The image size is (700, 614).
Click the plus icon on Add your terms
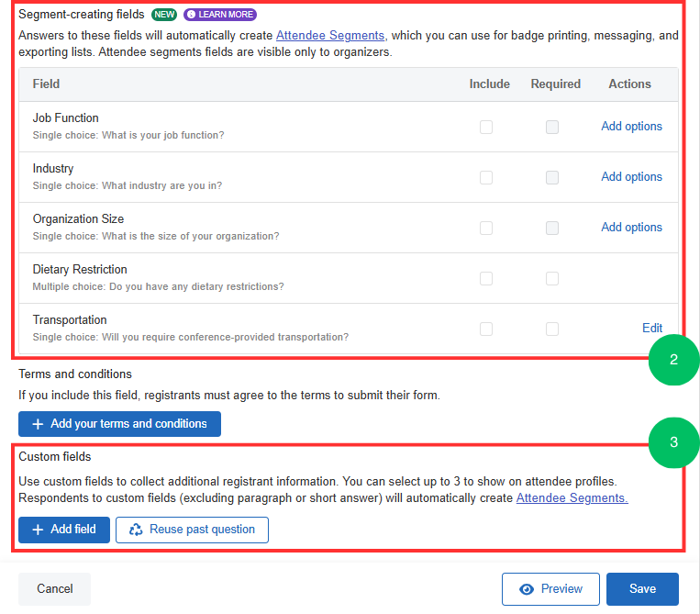(x=38, y=424)
